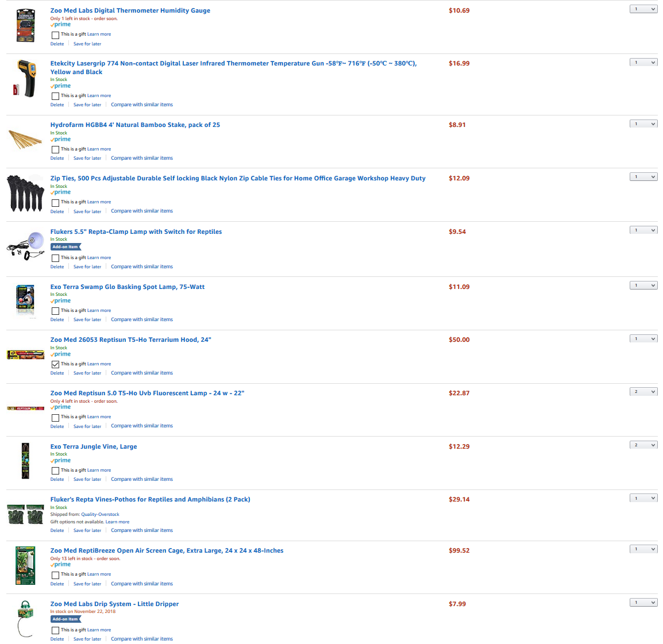Click the black zip ties product image
Screen dimensions: 663x644
pyautogui.click(x=25, y=193)
